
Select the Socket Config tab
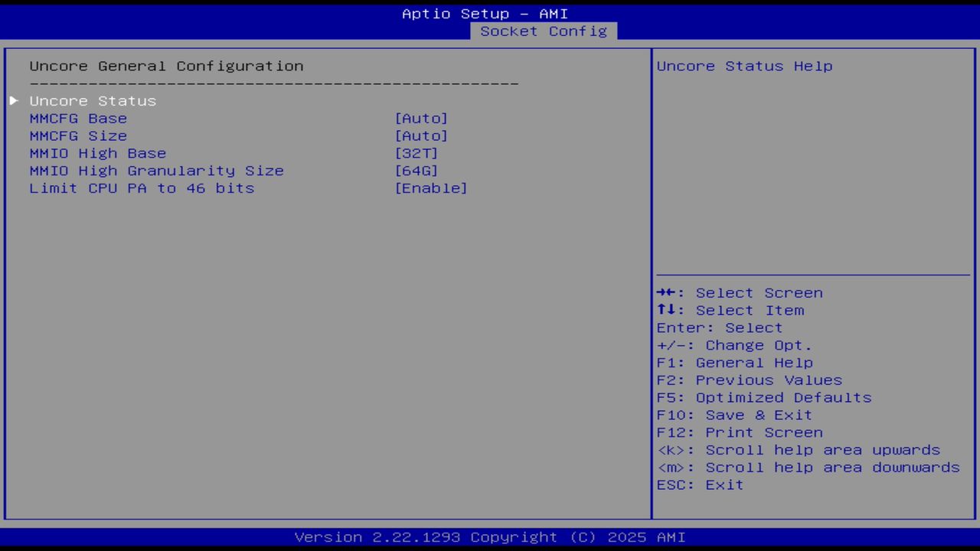click(x=544, y=31)
